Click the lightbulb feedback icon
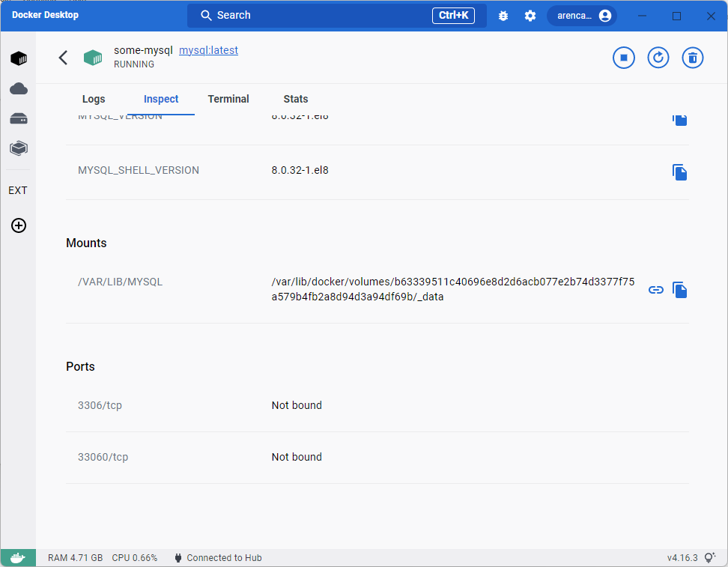This screenshot has width=728, height=567. tap(710, 558)
